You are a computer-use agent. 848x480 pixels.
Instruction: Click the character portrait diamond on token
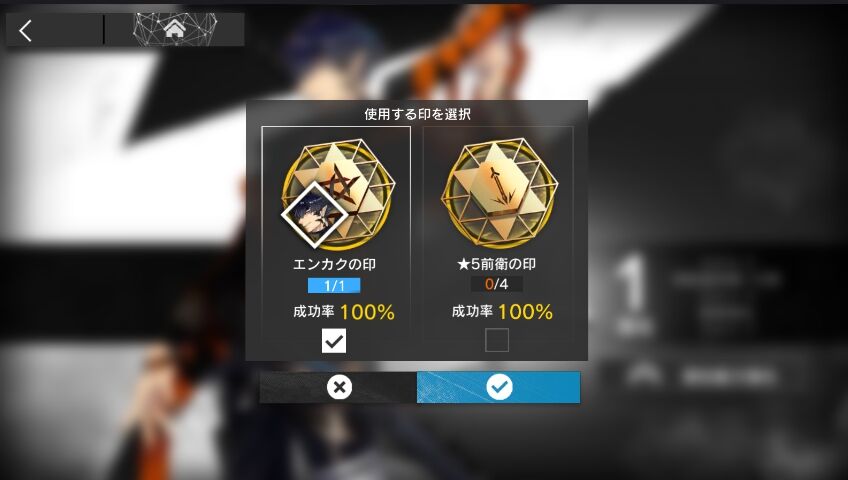pos(315,215)
